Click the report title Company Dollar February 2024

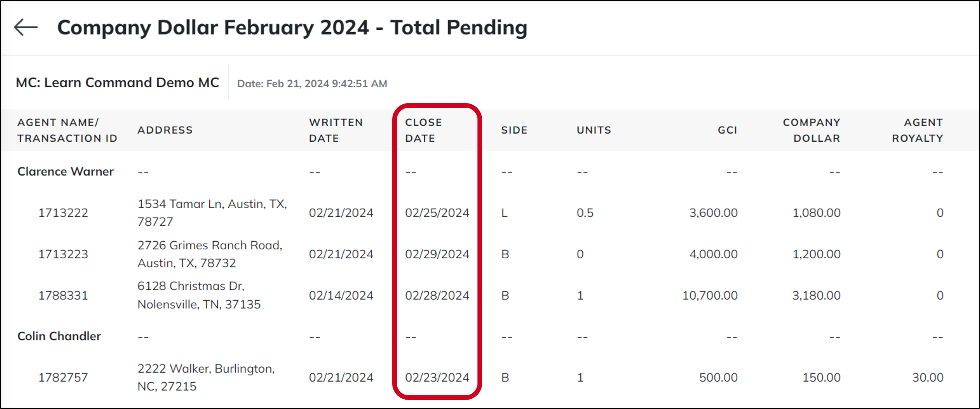tap(293, 27)
